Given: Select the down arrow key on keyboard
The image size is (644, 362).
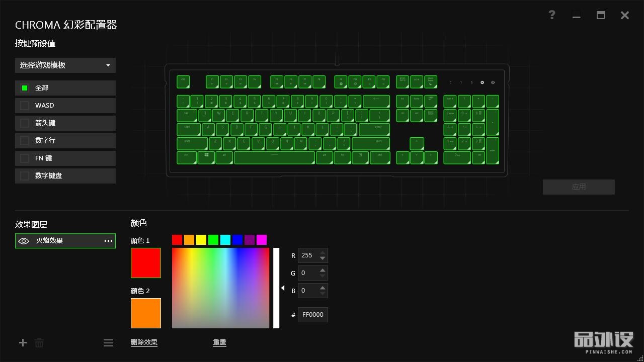Looking at the screenshot, I should tap(417, 157).
